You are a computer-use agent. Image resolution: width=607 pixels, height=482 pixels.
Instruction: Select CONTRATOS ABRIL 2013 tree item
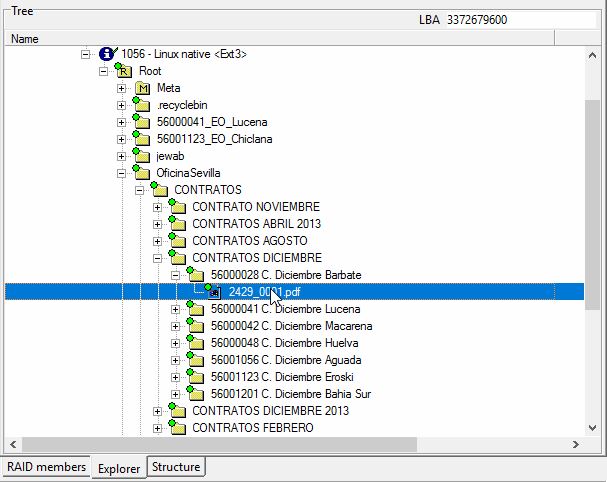(x=256, y=224)
